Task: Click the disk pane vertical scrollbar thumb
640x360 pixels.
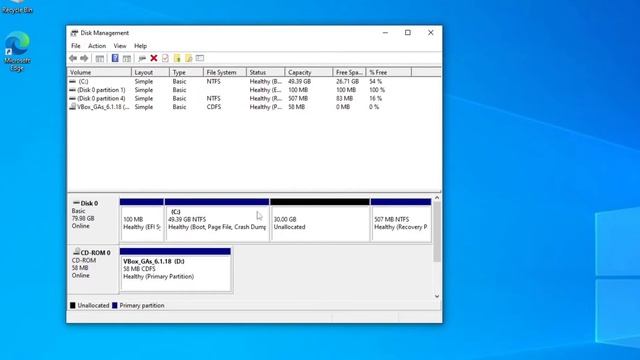Action: pos(437,231)
